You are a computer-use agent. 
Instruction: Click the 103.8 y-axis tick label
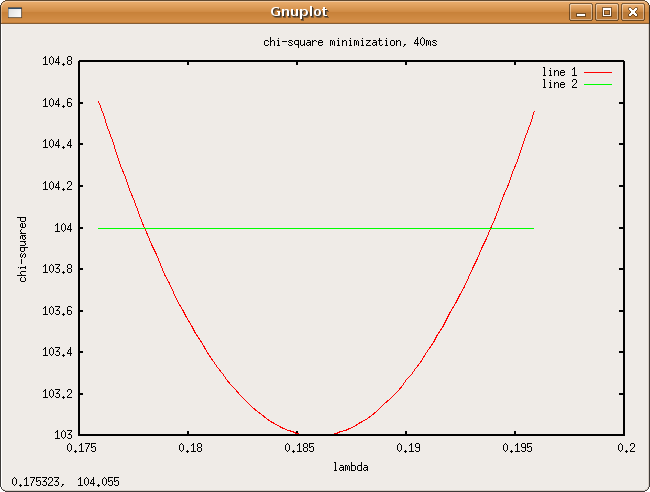click(x=57, y=269)
